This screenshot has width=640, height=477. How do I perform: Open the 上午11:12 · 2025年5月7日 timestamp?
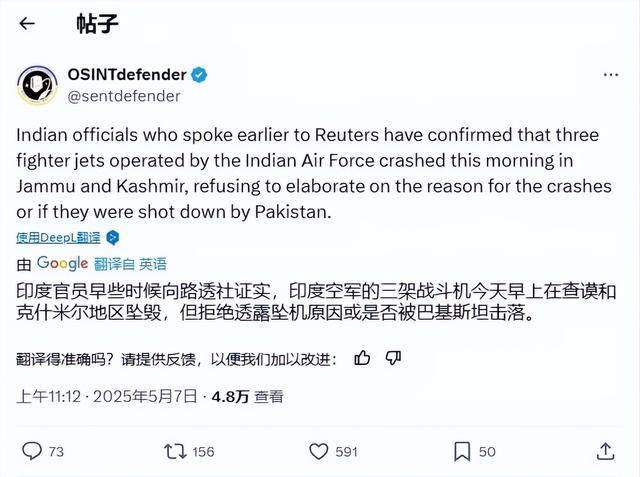coord(107,396)
